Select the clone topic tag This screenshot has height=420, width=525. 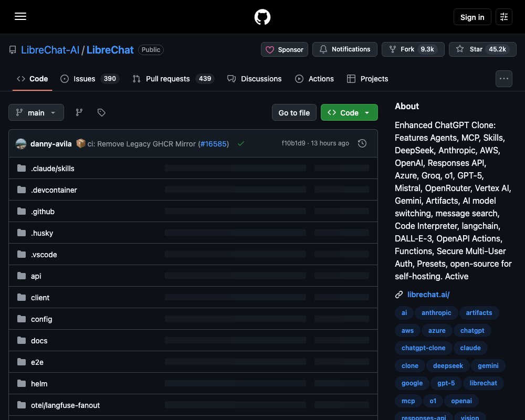410,366
